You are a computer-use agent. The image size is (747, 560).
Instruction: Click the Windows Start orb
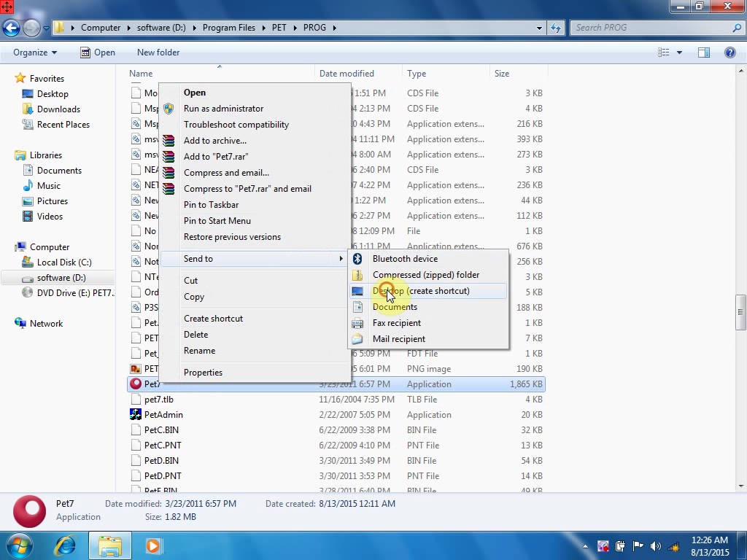(x=19, y=545)
